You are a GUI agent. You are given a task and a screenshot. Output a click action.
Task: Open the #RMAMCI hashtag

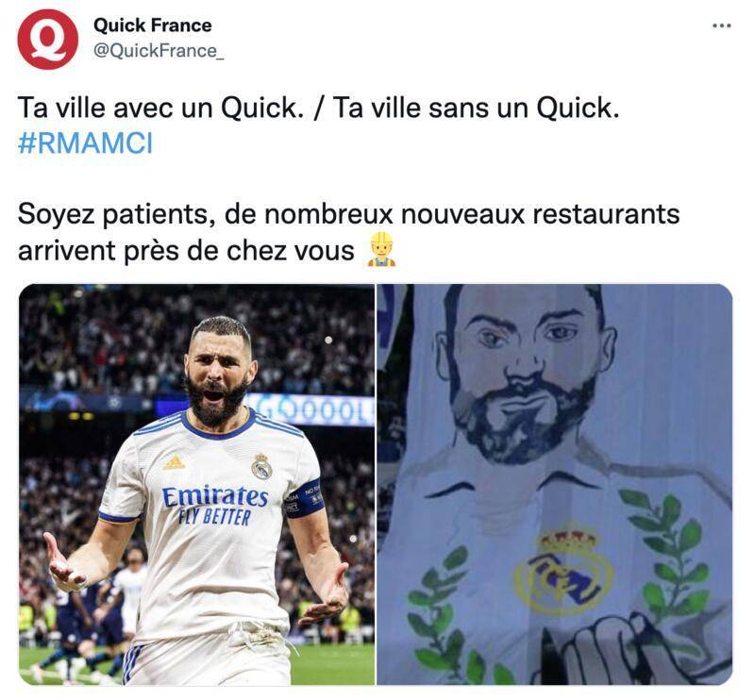point(85,143)
